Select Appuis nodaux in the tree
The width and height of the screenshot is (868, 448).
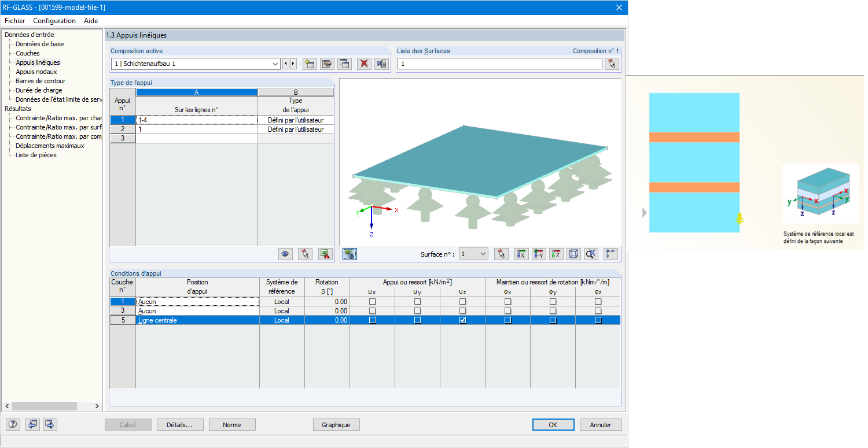[x=36, y=72]
